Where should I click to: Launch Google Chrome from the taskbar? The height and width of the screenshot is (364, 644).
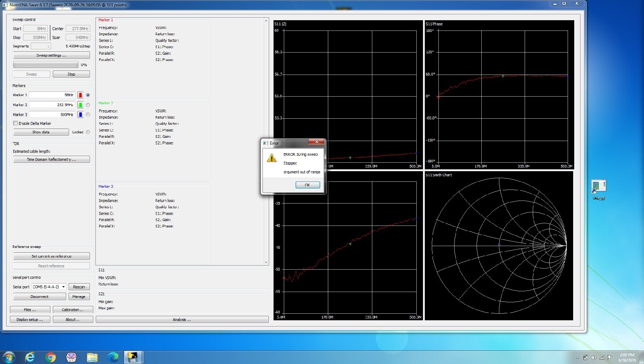51,357
